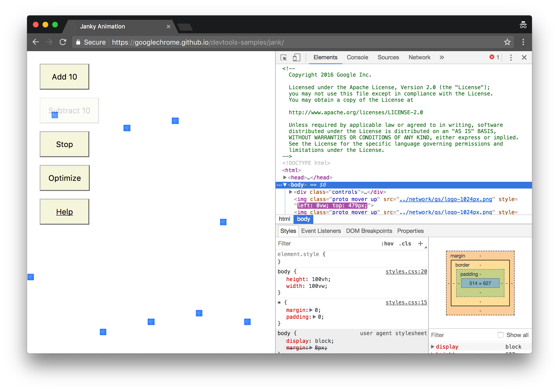
Task: Click the 514 × 627 content box
Action: 480,283
